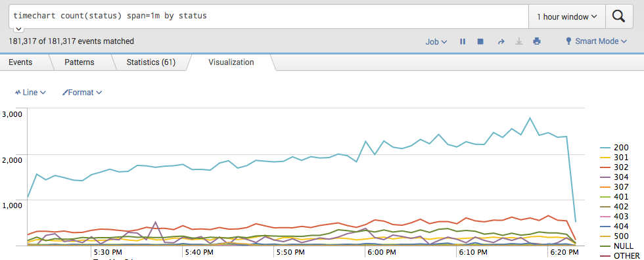Image resolution: width=644 pixels, height=260 pixels.
Task: Switch to the Events tab
Action: [x=20, y=62]
